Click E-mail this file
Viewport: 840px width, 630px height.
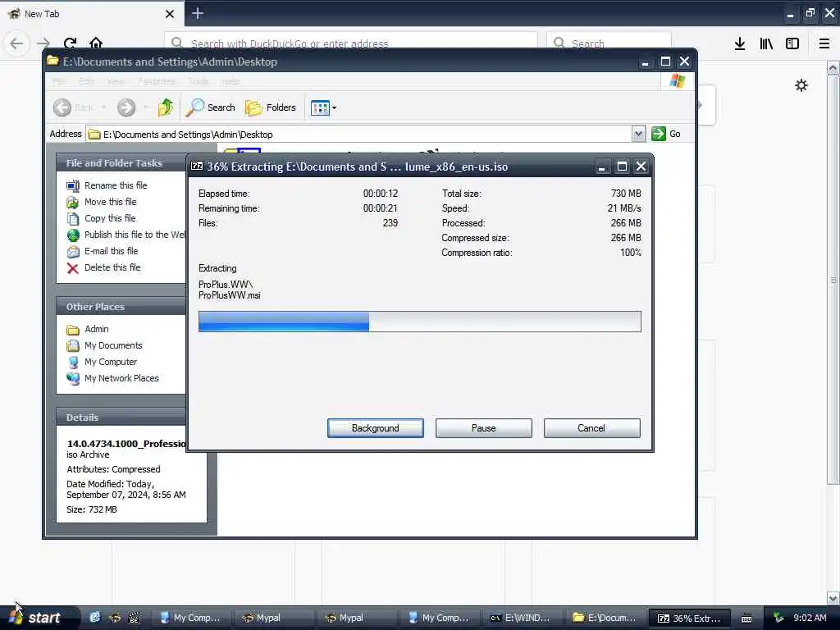(111, 251)
